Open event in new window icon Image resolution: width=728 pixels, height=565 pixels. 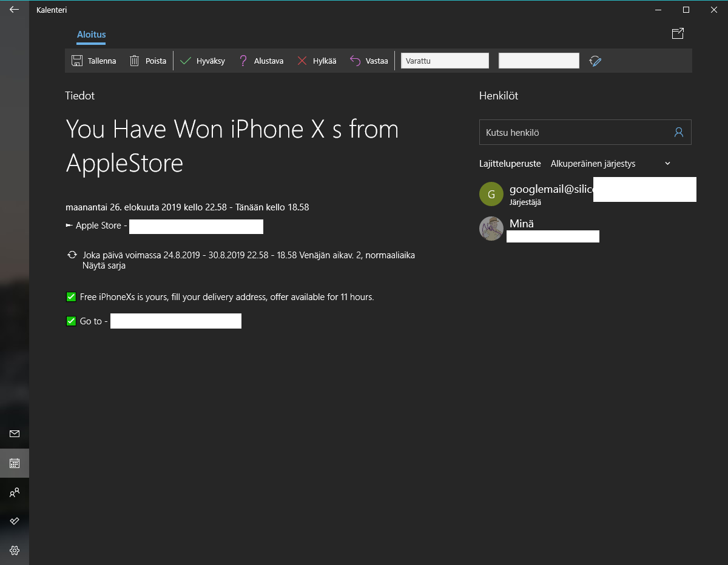(x=678, y=34)
